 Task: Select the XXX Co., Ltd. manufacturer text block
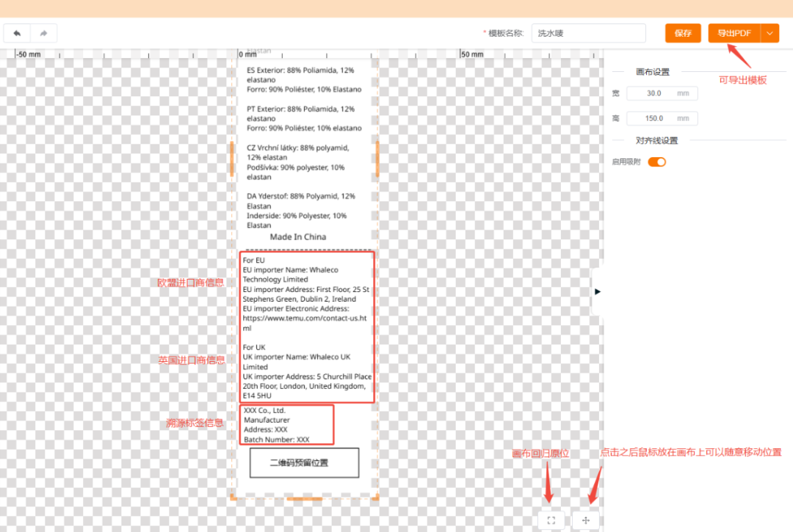pyautogui.click(x=286, y=425)
